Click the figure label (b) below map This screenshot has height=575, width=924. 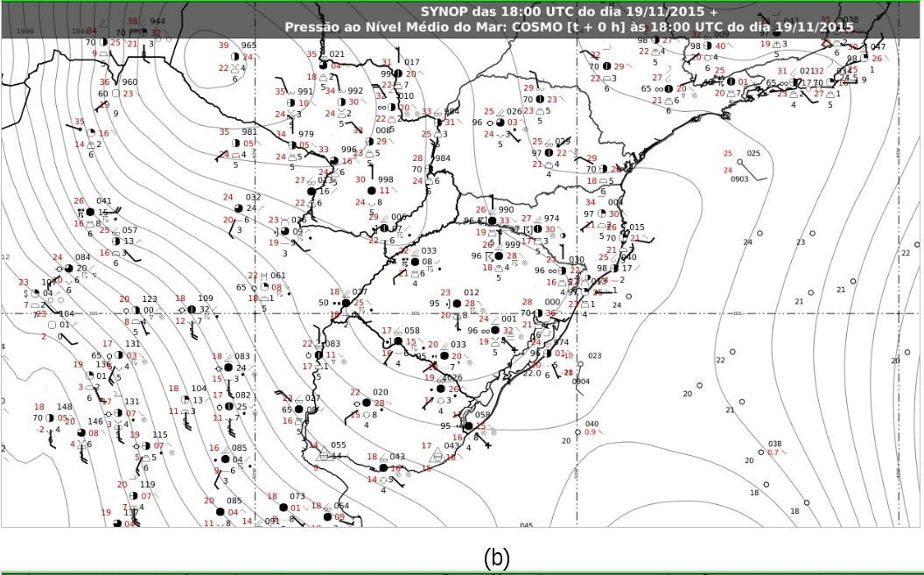pos(496,557)
